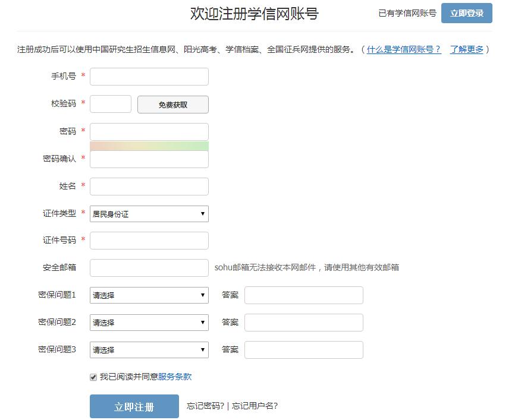Click the 立即注册 register button

coord(134,406)
